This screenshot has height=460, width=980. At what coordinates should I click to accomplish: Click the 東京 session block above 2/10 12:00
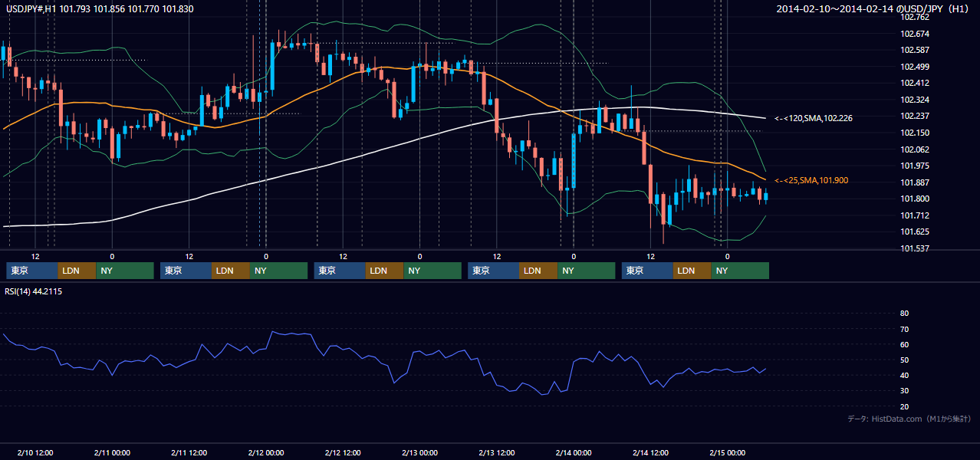[x=31, y=271]
